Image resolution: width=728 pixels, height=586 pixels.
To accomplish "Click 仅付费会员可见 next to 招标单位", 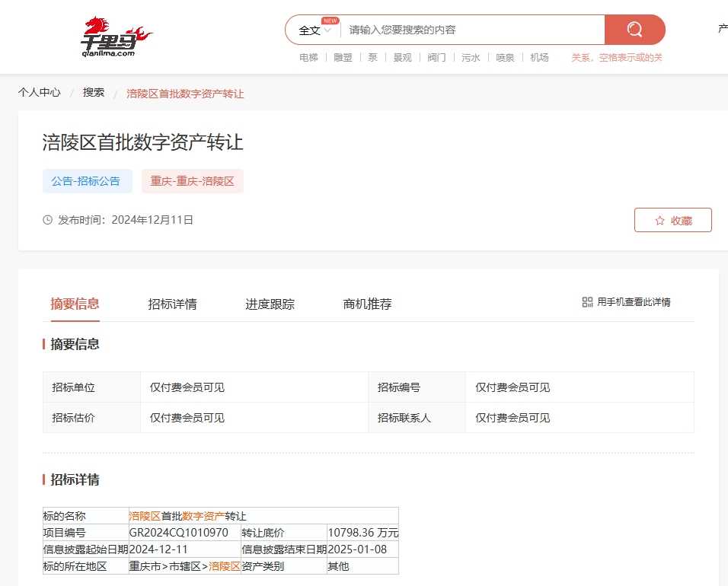I will point(187,387).
